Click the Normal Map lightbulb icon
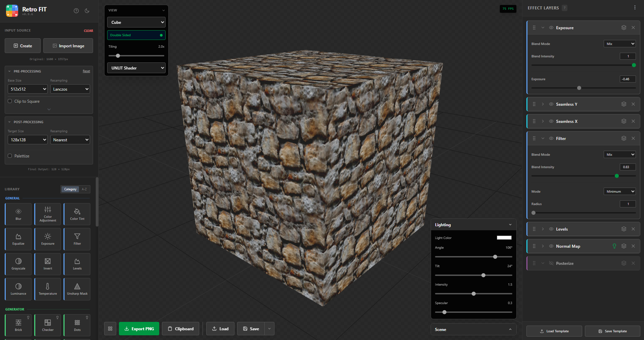Viewport: 644px width, 340px height. [x=614, y=246]
